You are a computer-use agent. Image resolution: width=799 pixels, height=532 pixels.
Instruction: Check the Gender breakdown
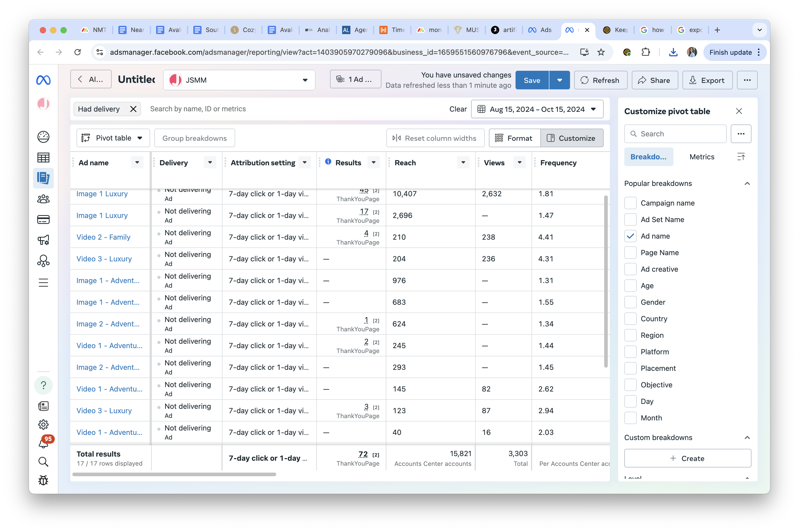[x=630, y=302]
